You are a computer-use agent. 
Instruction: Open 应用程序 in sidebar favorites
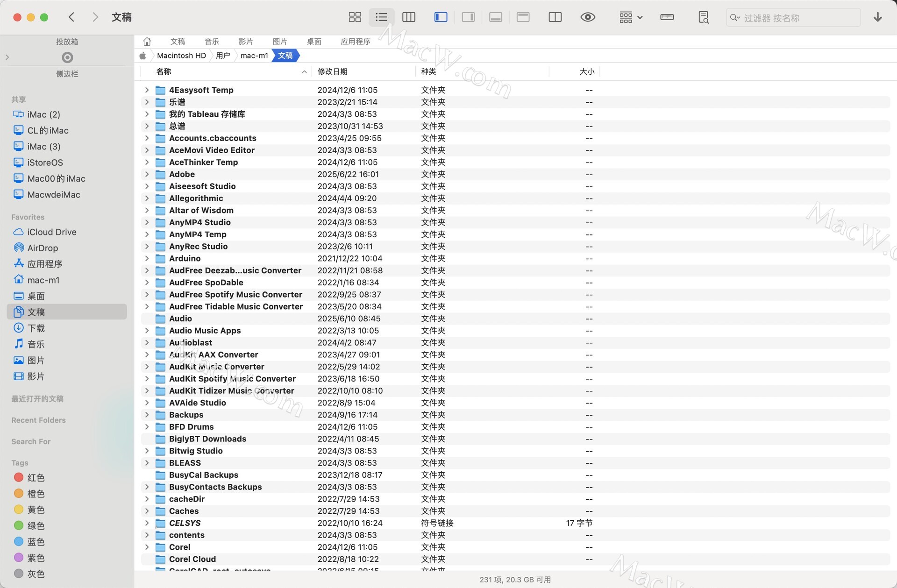click(44, 264)
